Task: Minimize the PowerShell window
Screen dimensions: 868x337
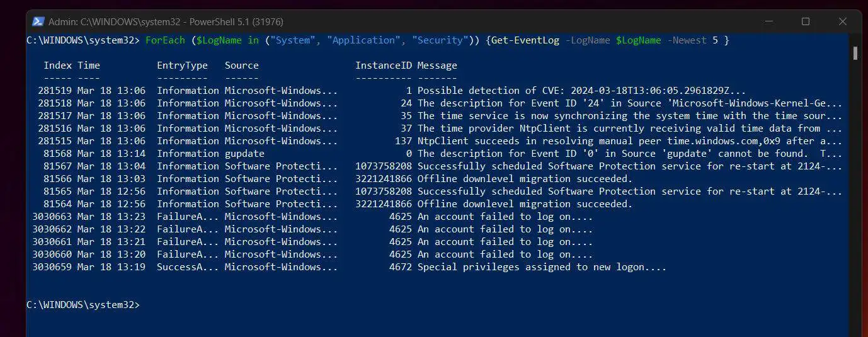Action: point(767,21)
